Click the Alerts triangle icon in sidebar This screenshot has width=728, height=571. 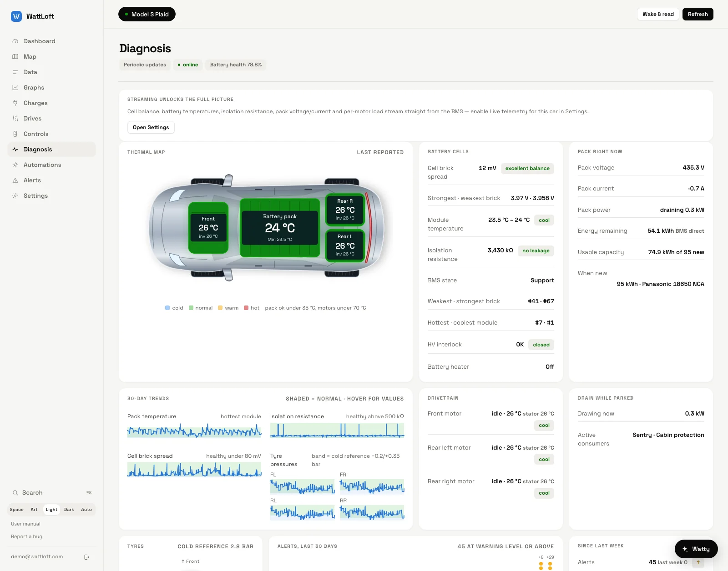[15, 180]
